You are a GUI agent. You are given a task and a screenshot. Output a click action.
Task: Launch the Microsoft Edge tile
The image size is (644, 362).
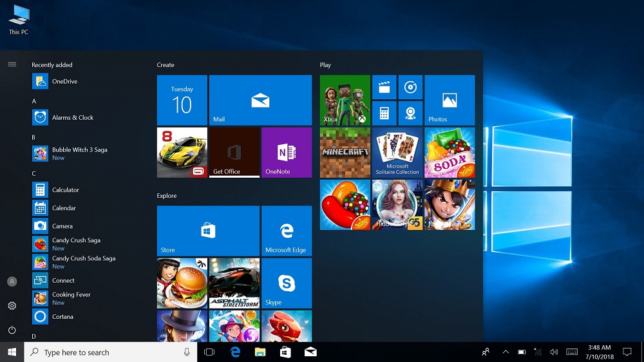(x=287, y=231)
